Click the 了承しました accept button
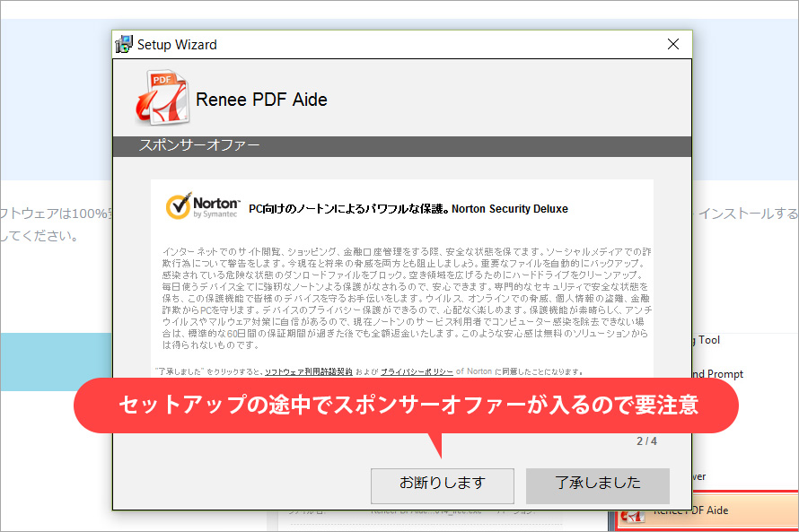 coord(598,485)
